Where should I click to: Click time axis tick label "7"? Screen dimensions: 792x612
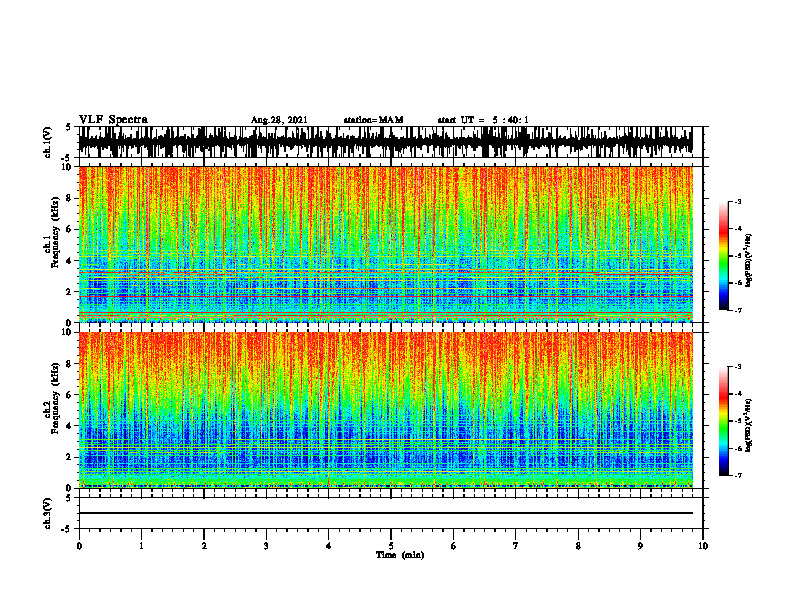(516, 546)
